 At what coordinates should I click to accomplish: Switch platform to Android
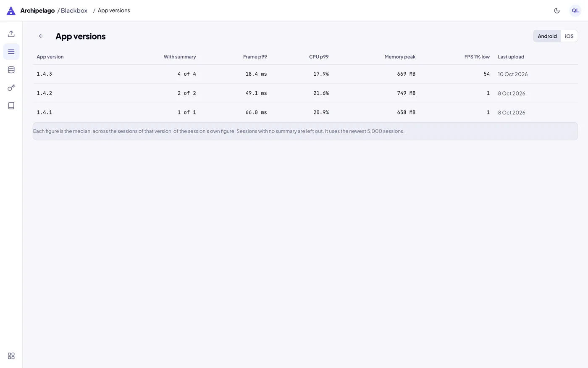tap(547, 36)
